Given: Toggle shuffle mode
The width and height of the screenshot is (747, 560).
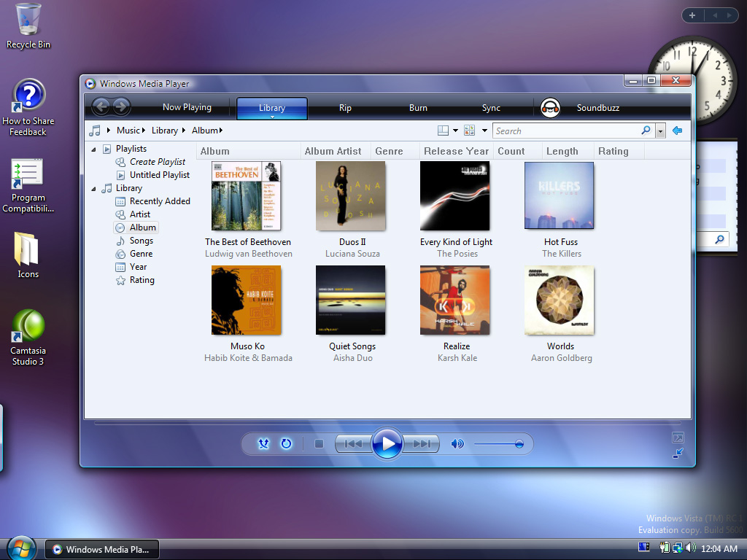Looking at the screenshot, I should coord(263,443).
